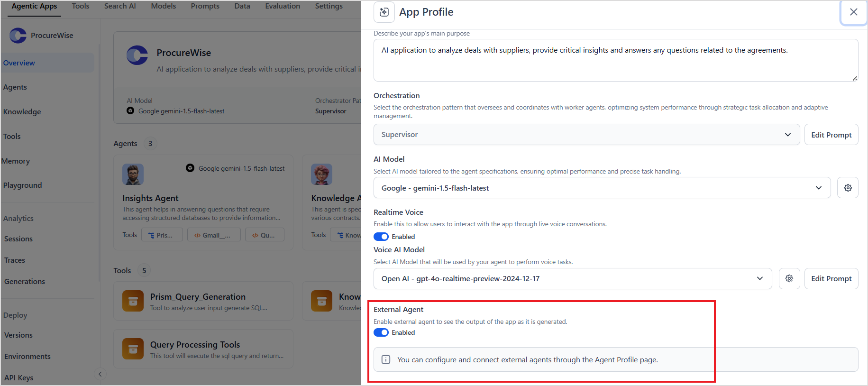This screenshot has width=868, height=386.
Task: Click the Know... tool chip on Knowledge Agent
Action: click(x=346, y=235)
